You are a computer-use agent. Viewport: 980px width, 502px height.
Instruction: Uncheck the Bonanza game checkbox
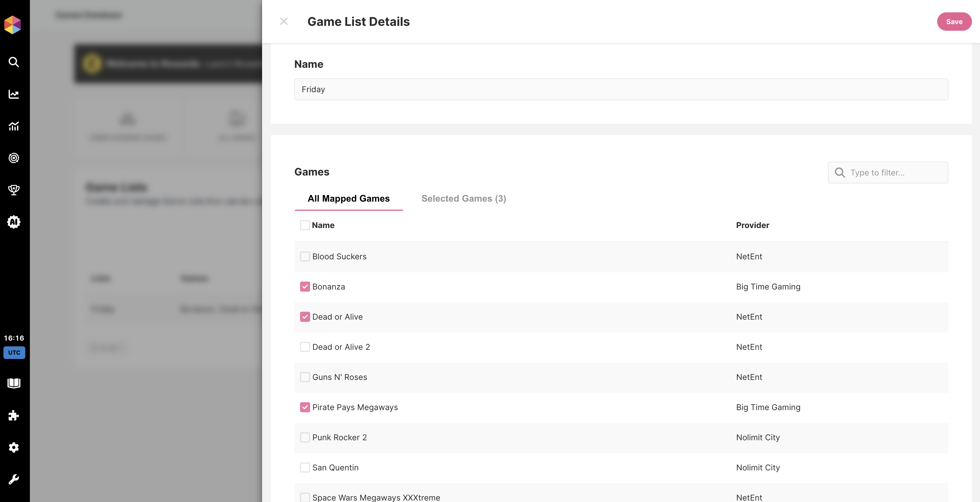(305, 286)
